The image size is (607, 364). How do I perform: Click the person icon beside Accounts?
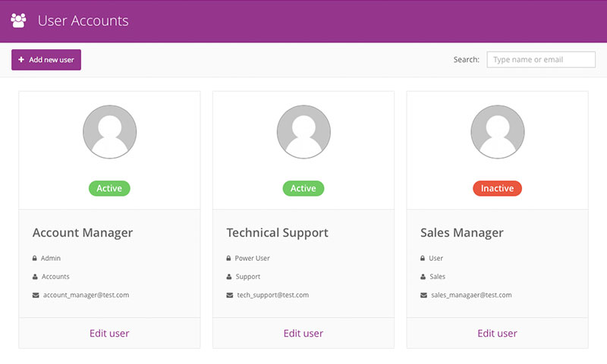pyautogui.click(x=35, y=277)
